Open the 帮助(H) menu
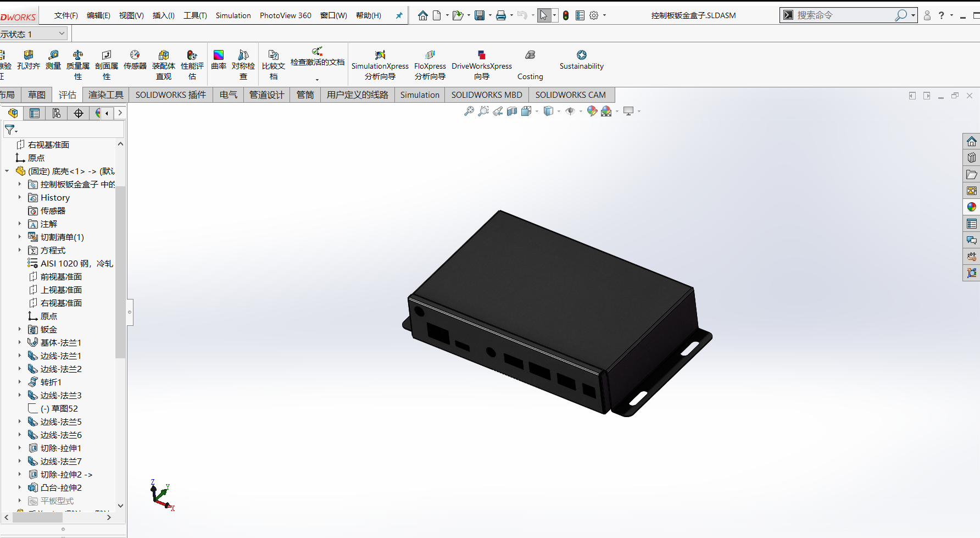This screenshot has width=980, height=538. (369, 15)
